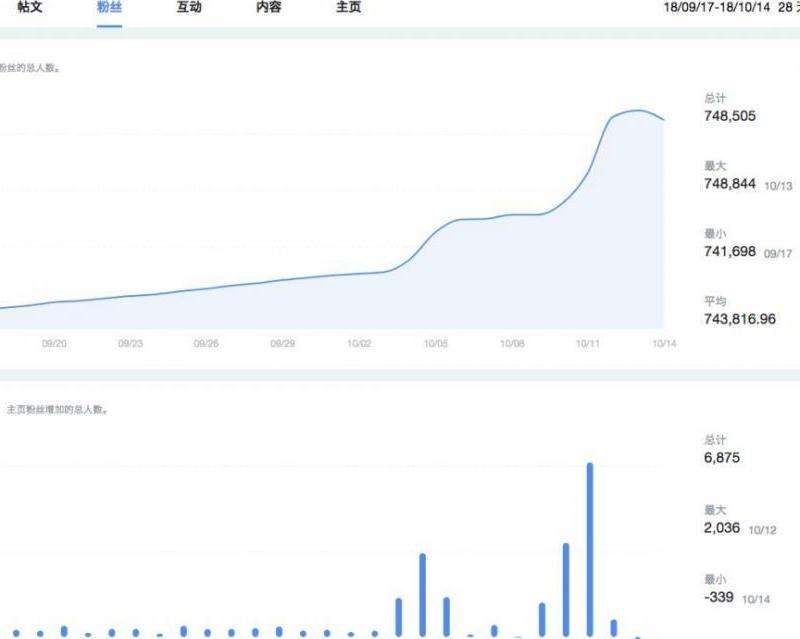
Task: Click the 10/13 date beside the maximum
Action: tap(778, 186)
